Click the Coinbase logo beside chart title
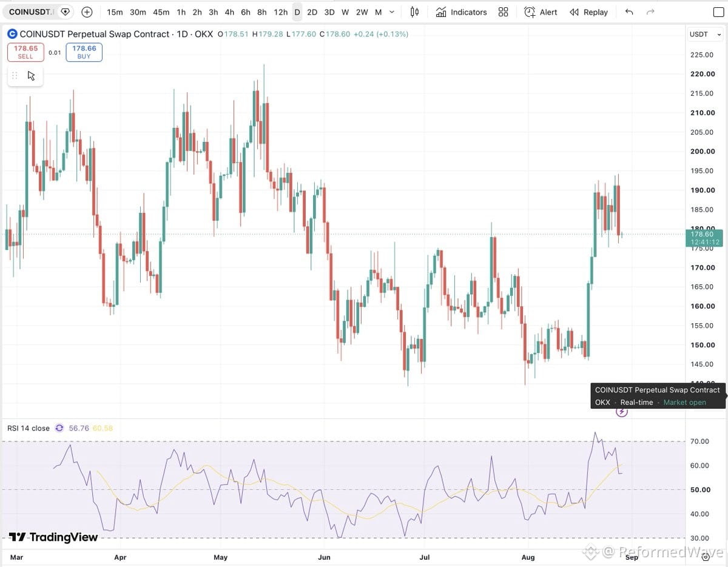 pos(12,34)
